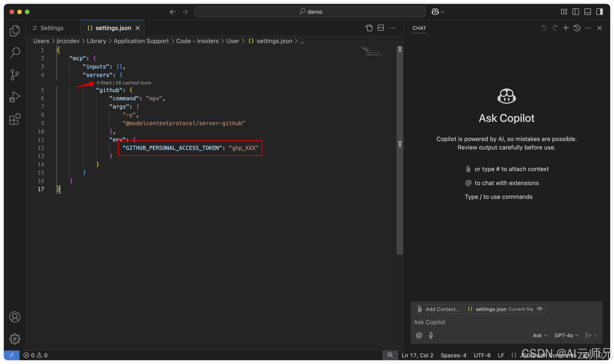Toggle the bottom panel layout button
614x364 pixels.
(588, 12)
